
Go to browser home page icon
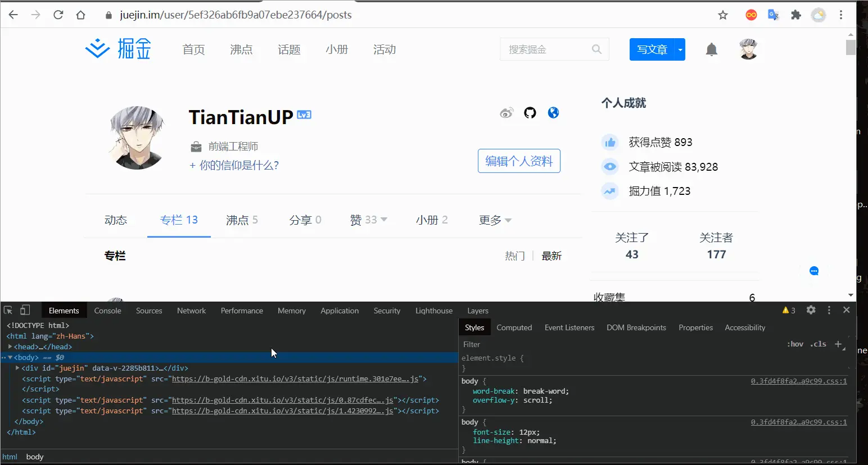(x=80, y=15)
